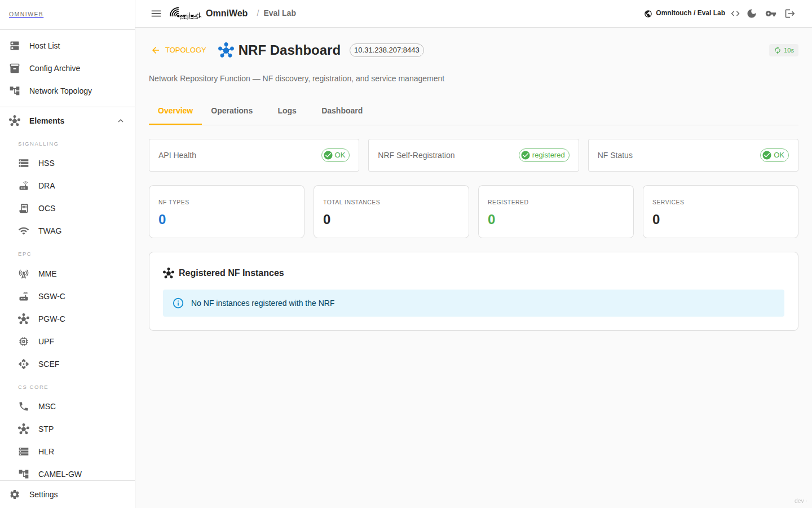Click the logout icon
The width and height of the screenshot is (812, 508).
coord(790,14)
